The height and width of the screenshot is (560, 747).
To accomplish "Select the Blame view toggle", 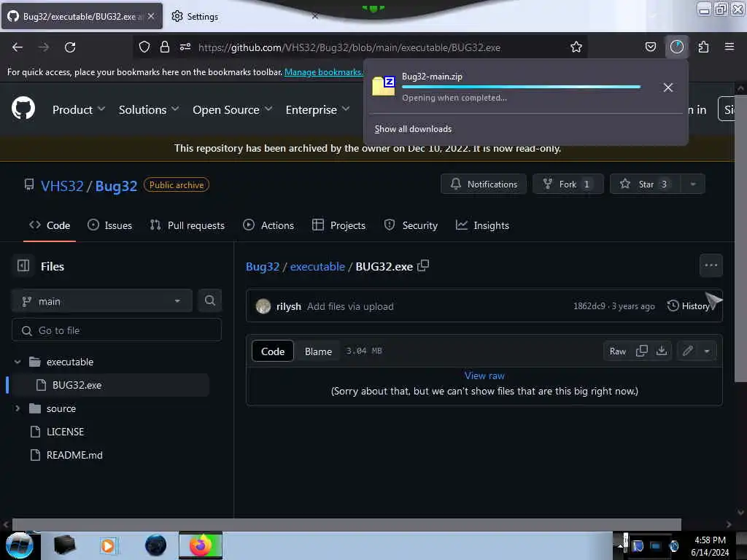I will (318, 351).
